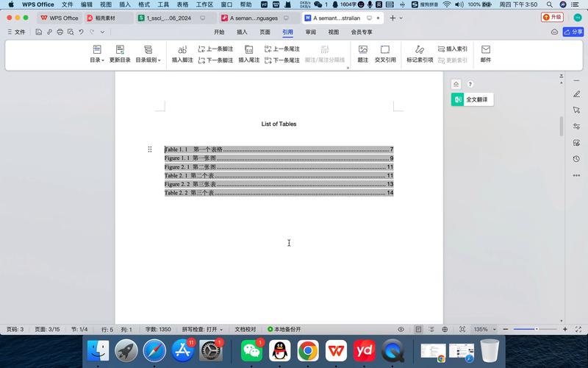588x368 pixels.
Task: Switch to the 视图 ribbon tab
Action: click(334, 32)
